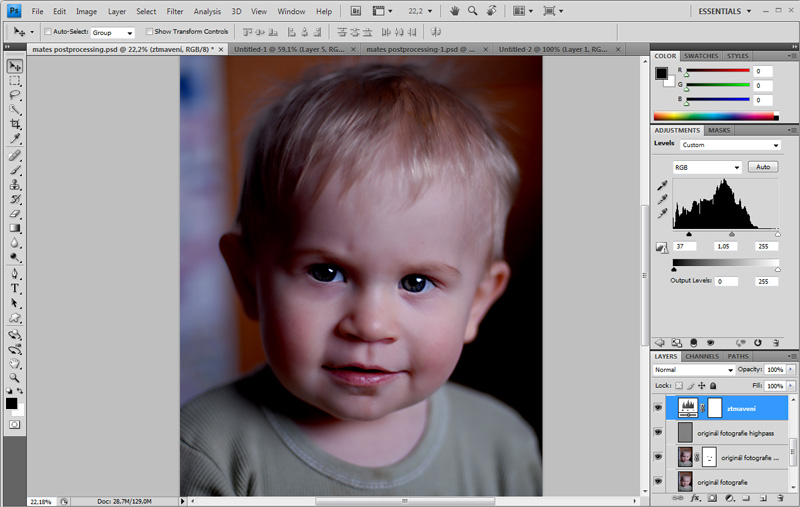Click the Essentials workspace button
Screen dimensions: 800x507
pos(721,11)
